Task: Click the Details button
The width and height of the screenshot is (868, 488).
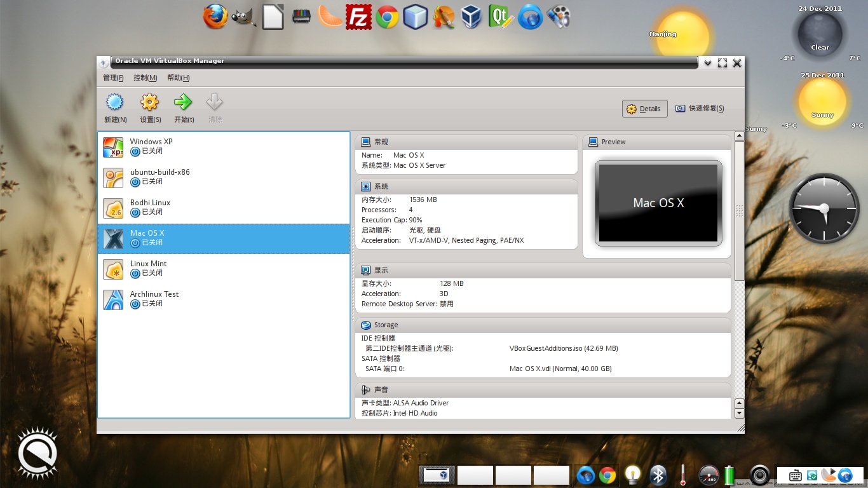Action: pos(645,109)
